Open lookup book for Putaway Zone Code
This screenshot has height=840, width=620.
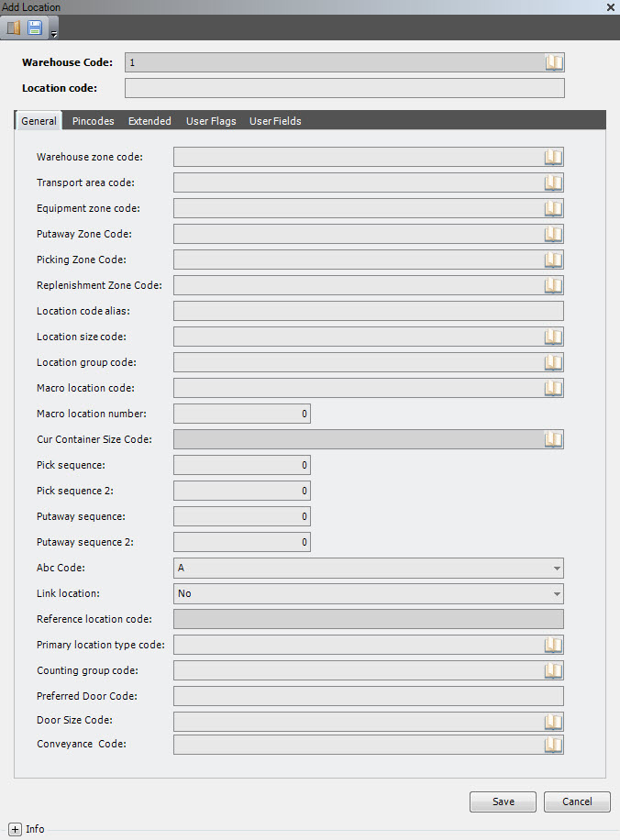(x=554, y=234)
